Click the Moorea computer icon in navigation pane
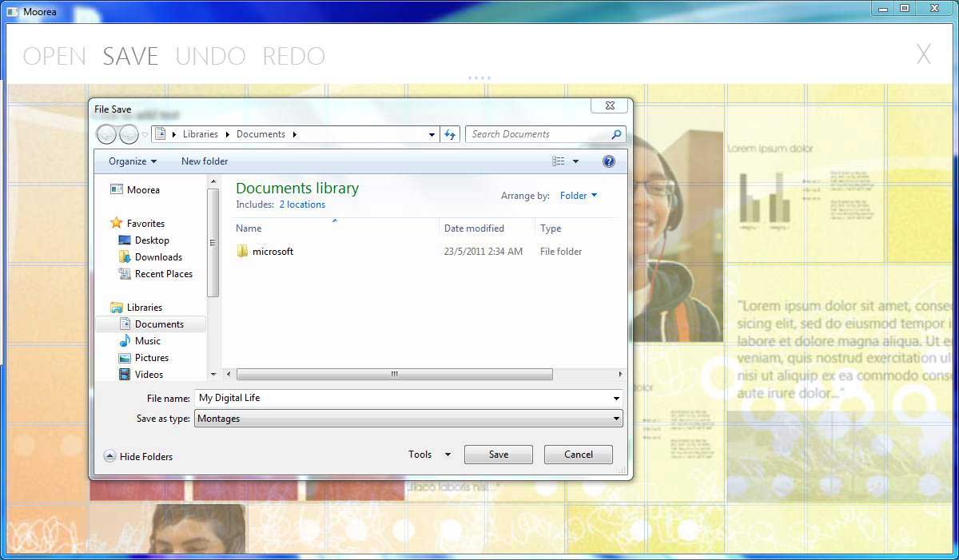This screenshot has height=560, width=959. tap(117, 190)
